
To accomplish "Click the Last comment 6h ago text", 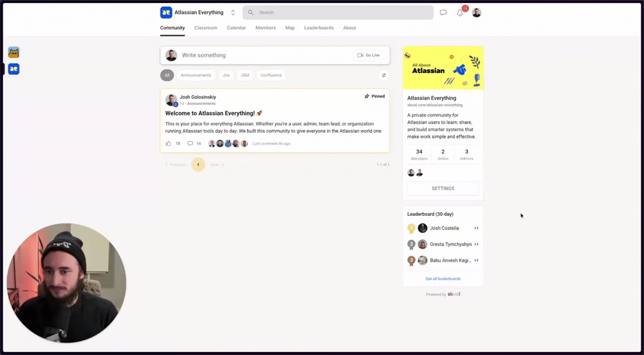I will (272, 144).
